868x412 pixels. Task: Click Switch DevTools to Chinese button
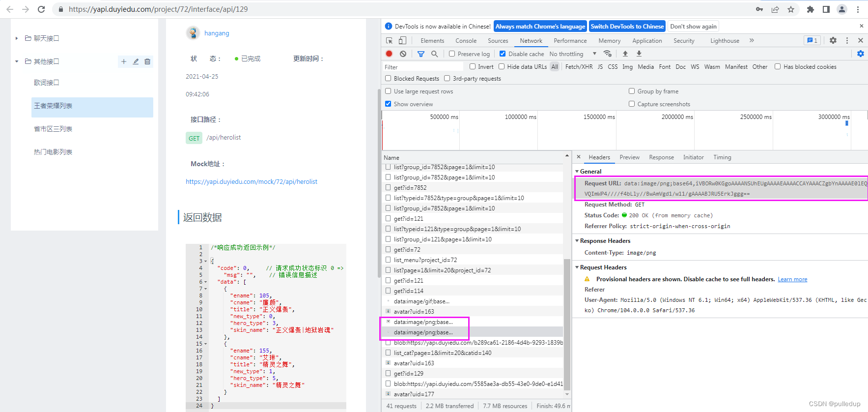[627, 27]
